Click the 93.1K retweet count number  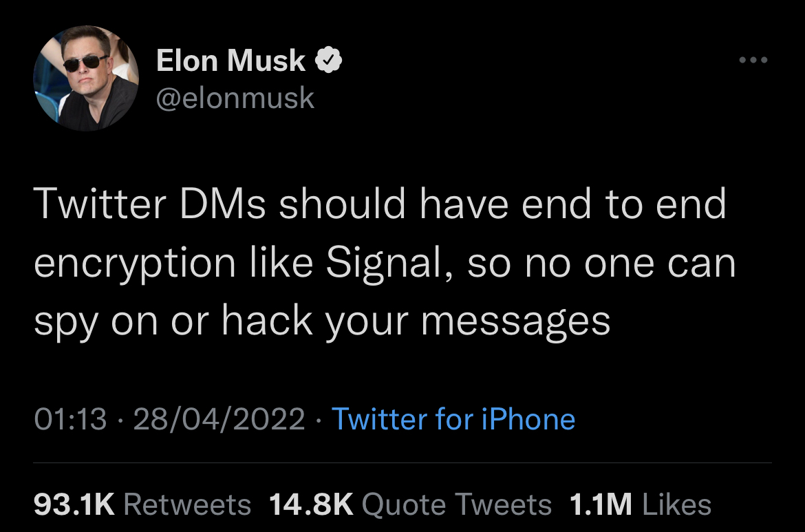(74, 504)
